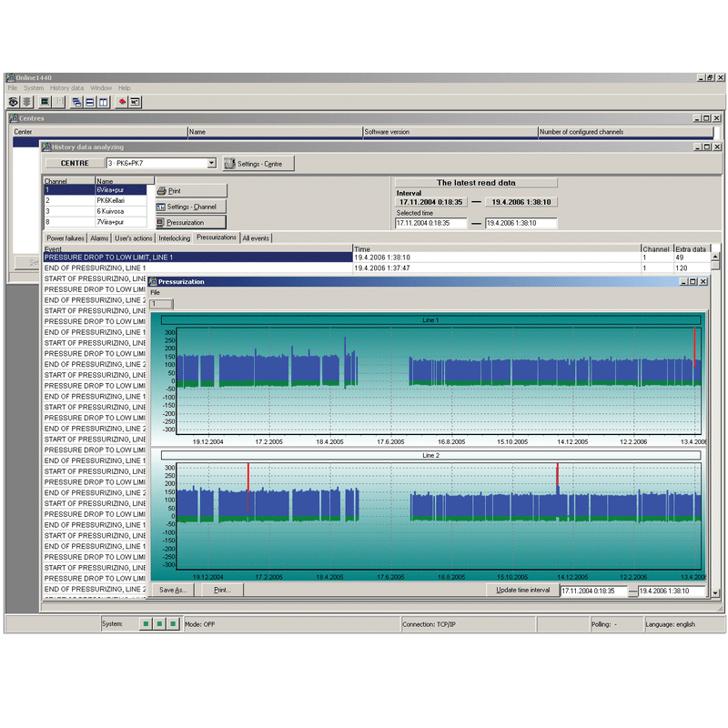Click the red diamond toolbar icon
This screenshot has height=728, width=728.
122,102
